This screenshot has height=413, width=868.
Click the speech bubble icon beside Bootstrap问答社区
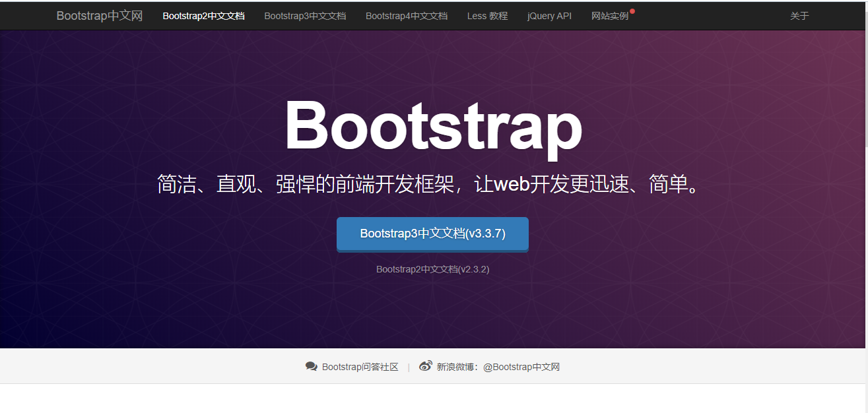pyautogui.click(x=311, y=366)
